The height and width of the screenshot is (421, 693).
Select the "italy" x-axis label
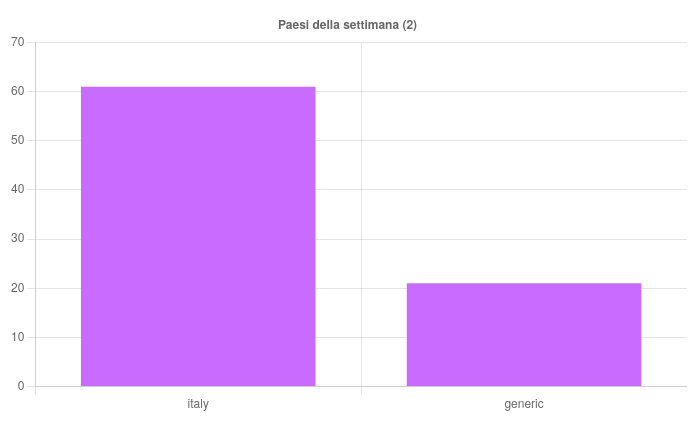(198, 404)
